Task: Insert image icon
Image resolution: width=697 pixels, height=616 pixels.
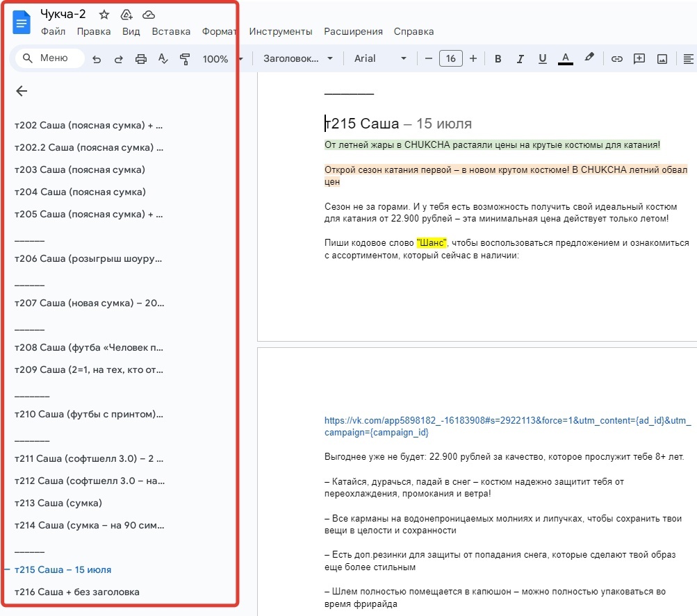Action: pyautogui.click(x=662, y=58)
